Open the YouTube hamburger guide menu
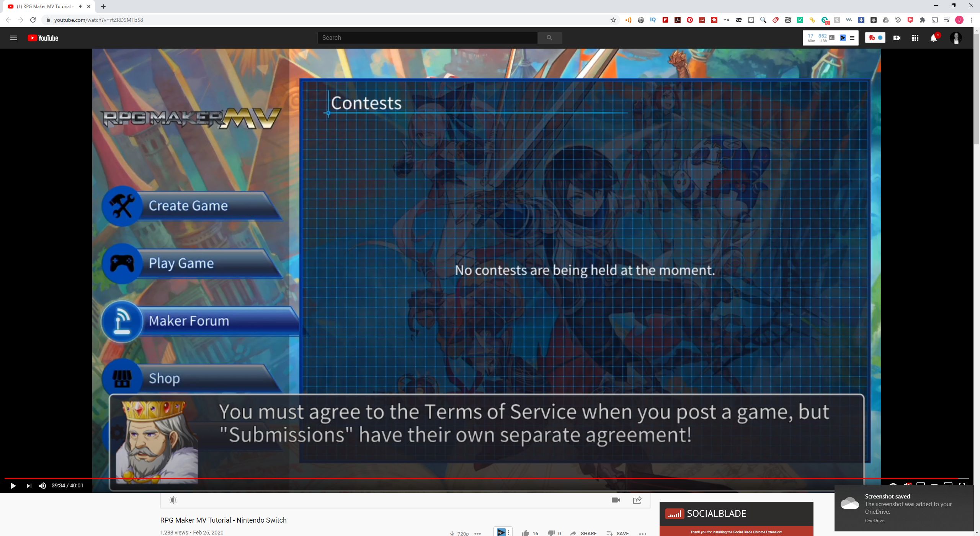The width and height of the screenshot is (980, 536). tap(14, 38)
